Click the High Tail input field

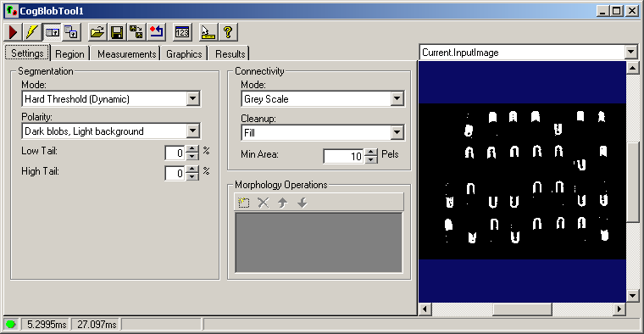(175, 173)
